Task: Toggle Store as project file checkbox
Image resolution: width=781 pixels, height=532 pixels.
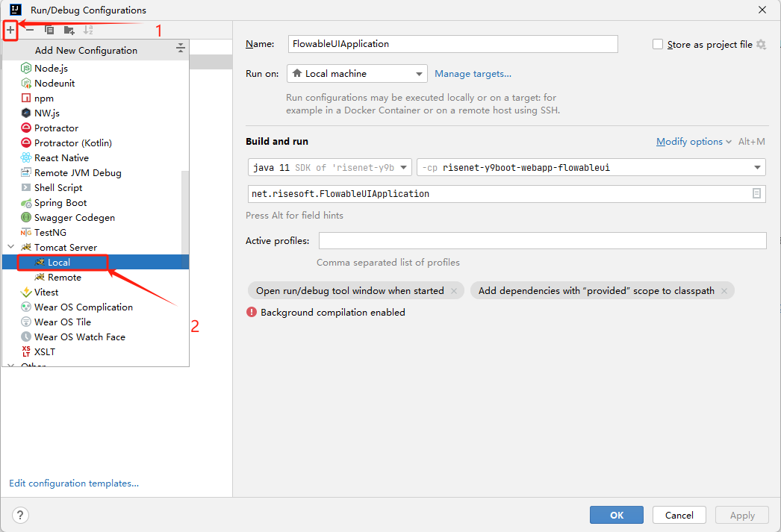Action: (x=658, y=44)
